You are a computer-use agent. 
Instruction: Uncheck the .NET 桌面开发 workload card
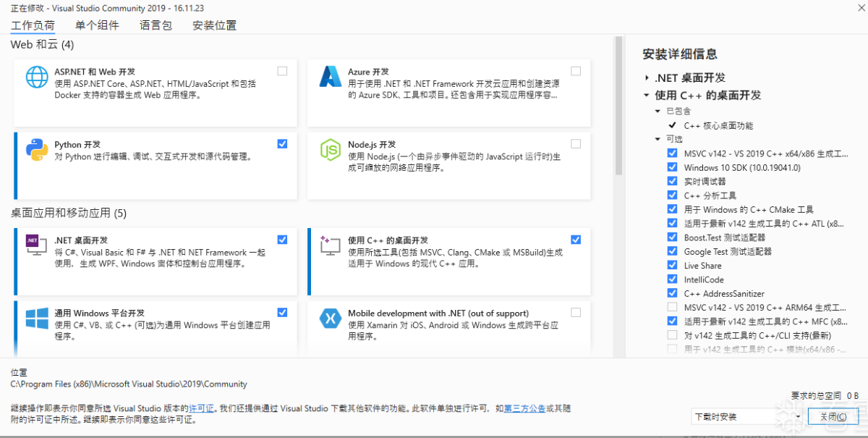coord(282,240)
